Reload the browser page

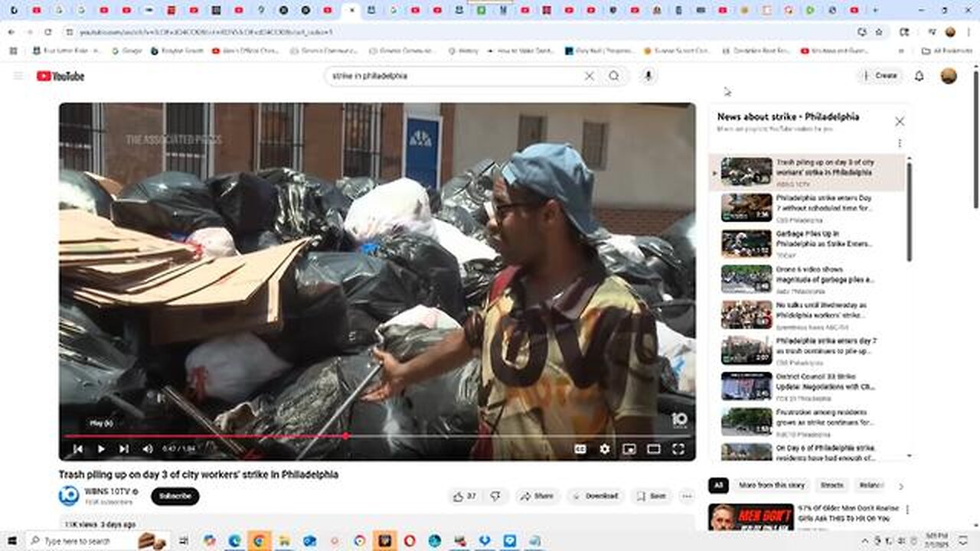(47, 32)
